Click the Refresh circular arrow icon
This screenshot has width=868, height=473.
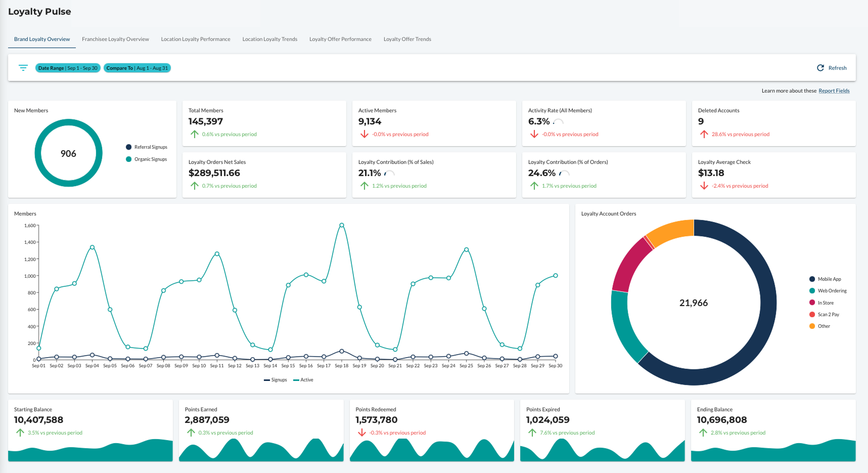820,68
